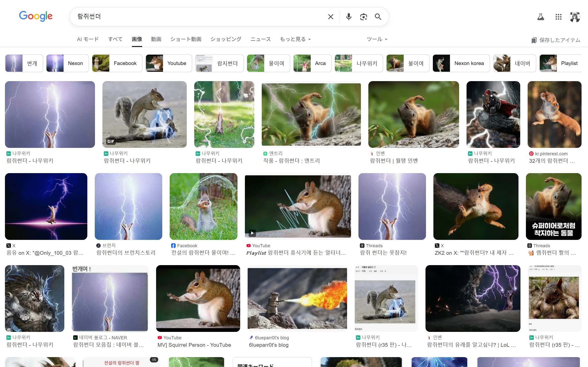Click the magnifying glass search button

pyautogui.click(x=378, y=17)
